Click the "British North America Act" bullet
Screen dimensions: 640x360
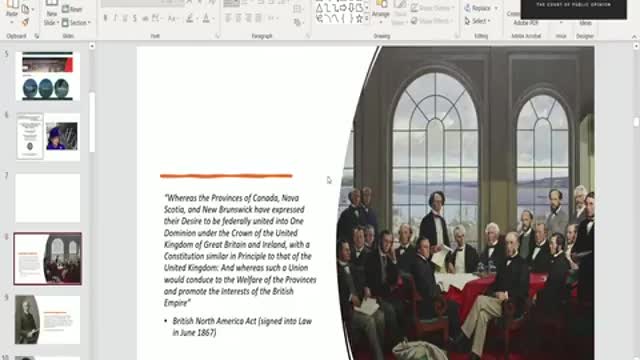tap(242, 327)
